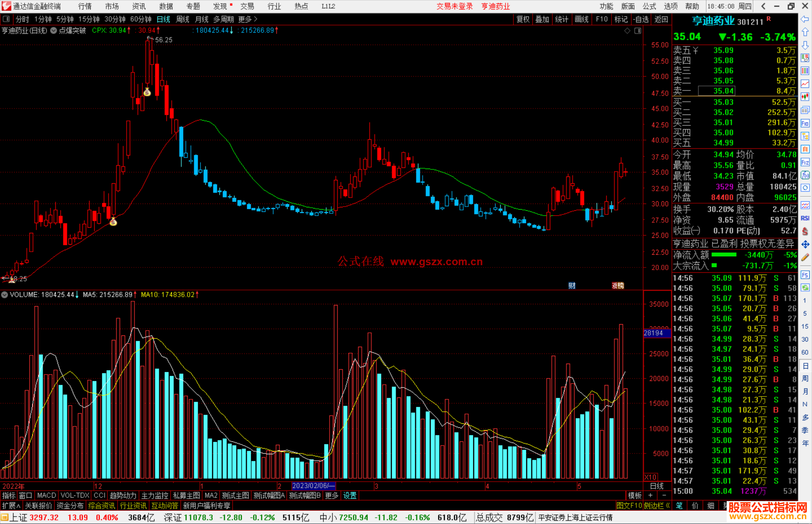This screenshot has width=812, height=524.
Task: Toggle the 点爆突破 indicator dropdown circle
Action: [x=54, y=30]
